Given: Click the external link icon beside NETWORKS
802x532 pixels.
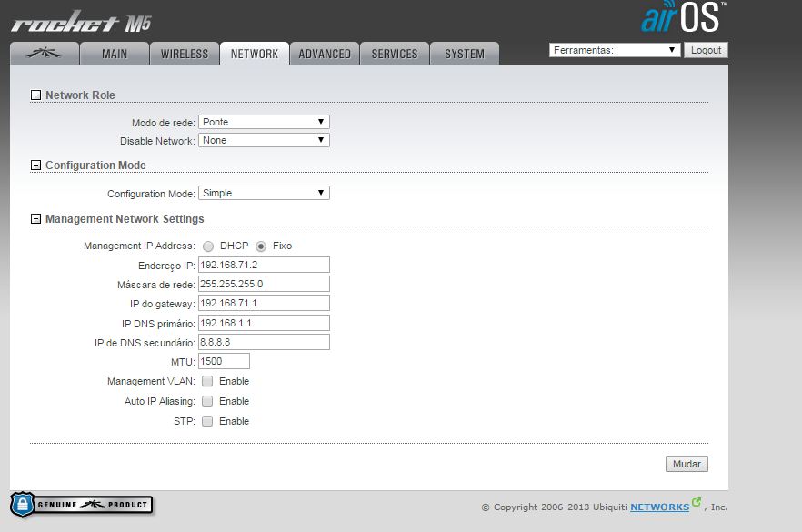Looking at the screenshot, I should click(697, 502).
